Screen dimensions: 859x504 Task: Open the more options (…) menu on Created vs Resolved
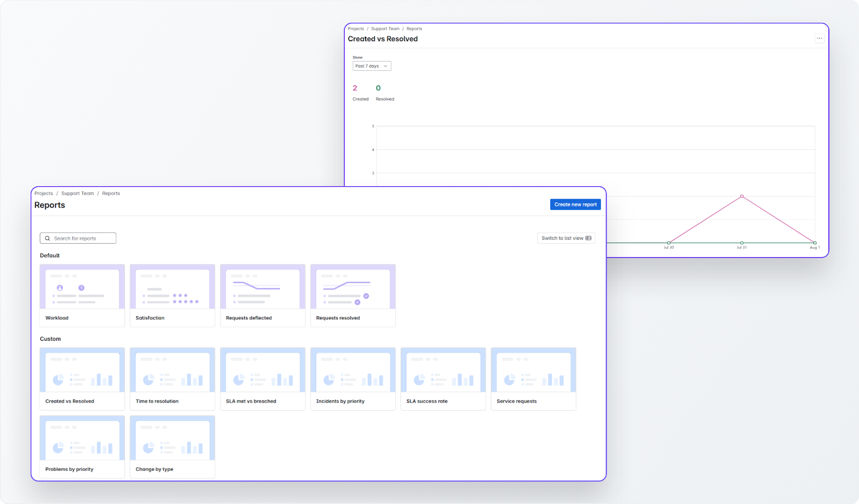point(820,38)
